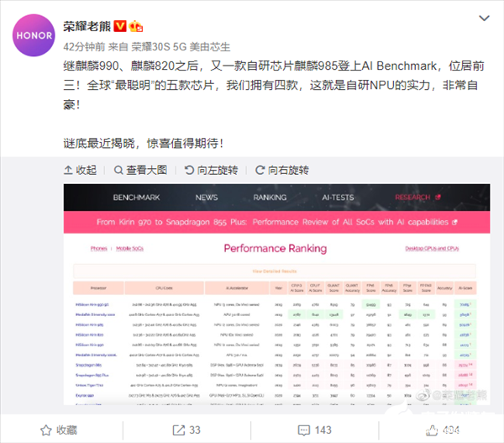Open 荣耀老熊 username profile link

click(87, 26)
